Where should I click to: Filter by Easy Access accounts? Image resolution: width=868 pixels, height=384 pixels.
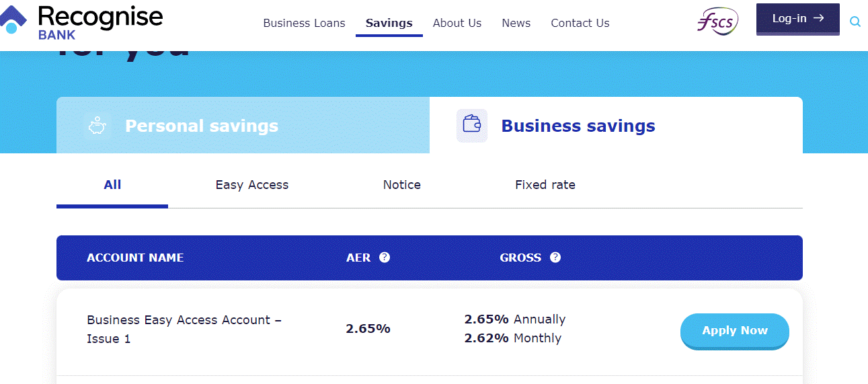[252, 185]
